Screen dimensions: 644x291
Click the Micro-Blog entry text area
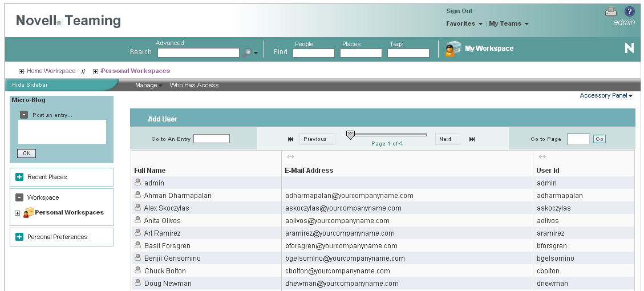coord(62,132)
